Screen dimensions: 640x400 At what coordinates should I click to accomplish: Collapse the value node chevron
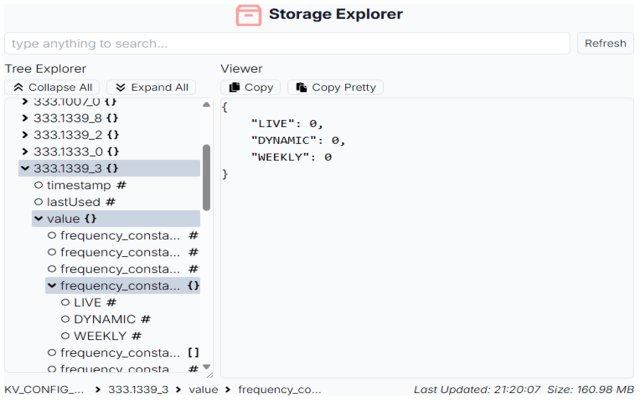click(x=38, y=218)
